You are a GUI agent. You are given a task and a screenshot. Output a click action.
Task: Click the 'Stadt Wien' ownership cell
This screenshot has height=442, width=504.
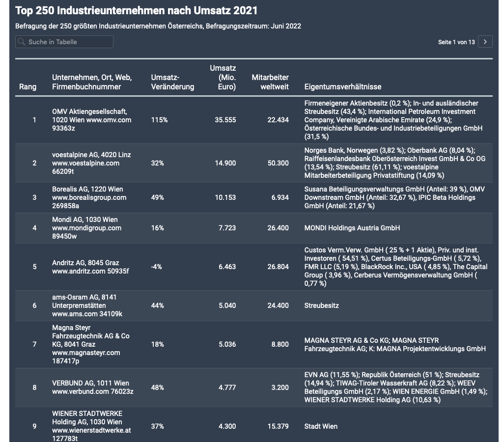click(x=321, y=426)
